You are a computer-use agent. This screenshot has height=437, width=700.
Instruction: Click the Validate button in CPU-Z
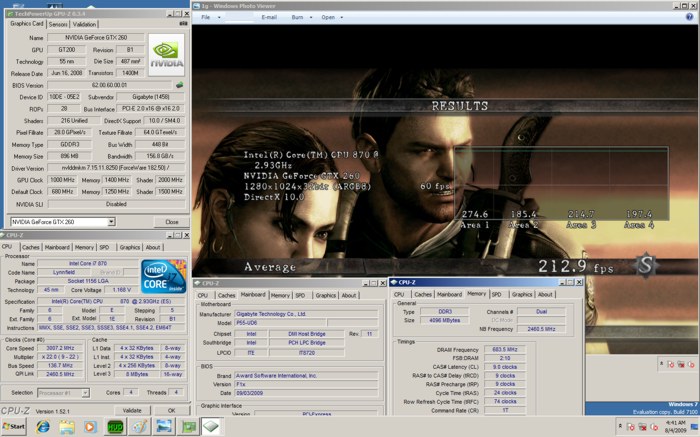(132, 410)
